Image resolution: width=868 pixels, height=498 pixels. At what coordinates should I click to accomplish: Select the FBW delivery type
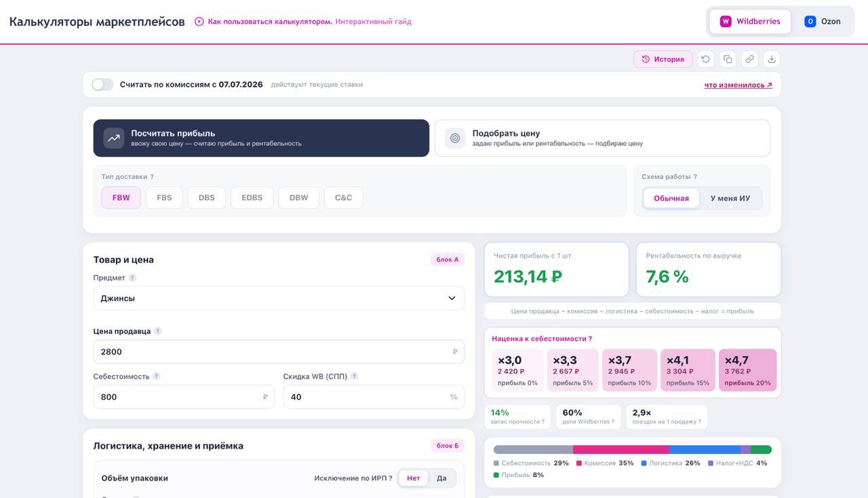coord(121,197)
